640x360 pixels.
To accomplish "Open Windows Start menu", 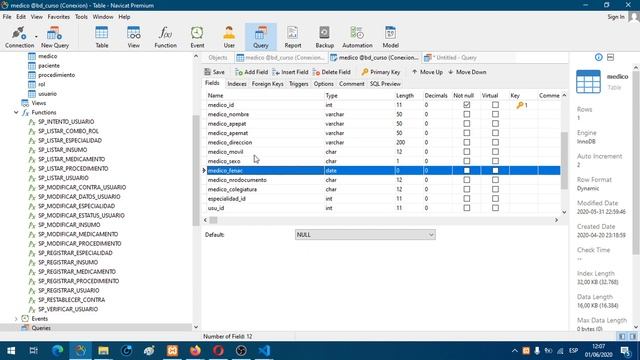I will click(x=11, y=351).
